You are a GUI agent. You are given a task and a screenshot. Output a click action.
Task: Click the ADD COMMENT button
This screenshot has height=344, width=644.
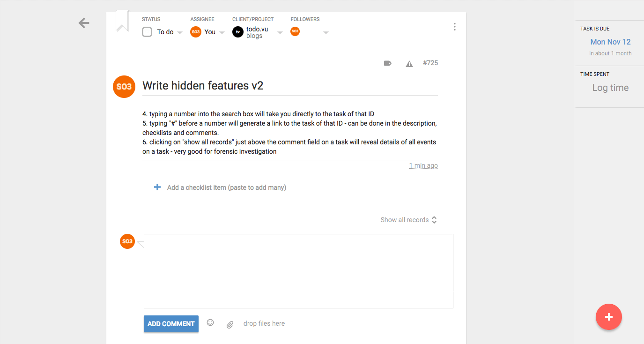(x=171, y=324)
